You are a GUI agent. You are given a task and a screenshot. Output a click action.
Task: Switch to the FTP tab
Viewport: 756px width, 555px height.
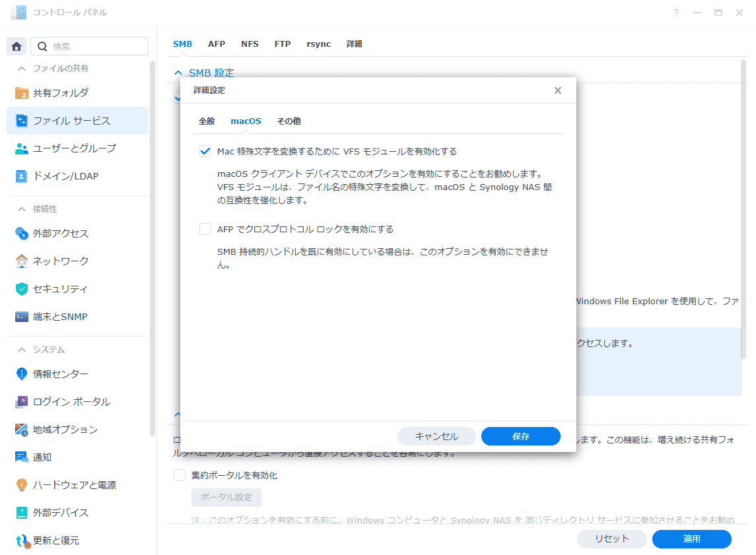283,44
